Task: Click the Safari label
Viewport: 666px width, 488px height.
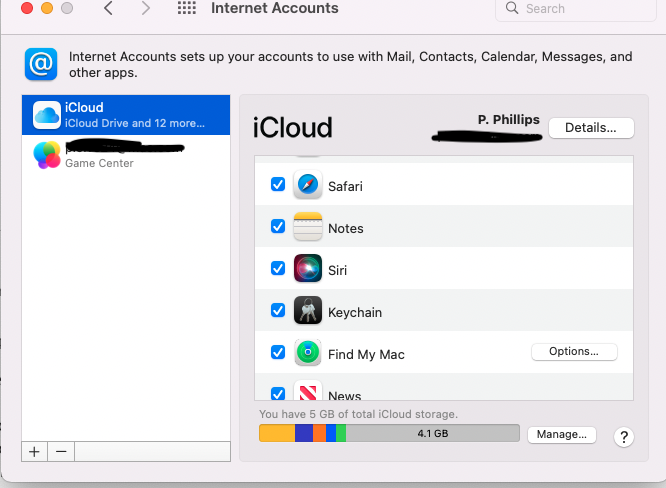Action: (x=345, y=186)
